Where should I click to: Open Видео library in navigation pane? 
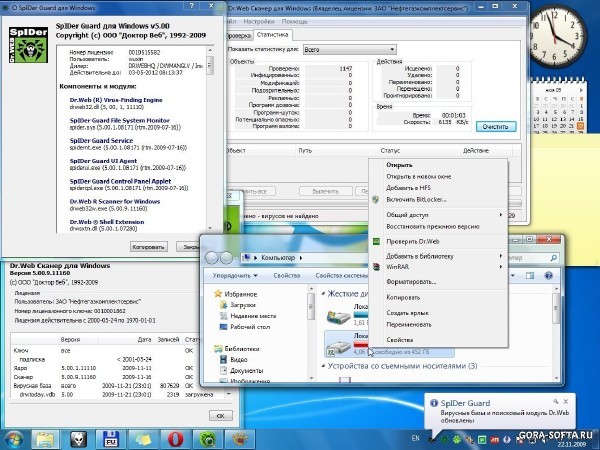click(239, 360)
